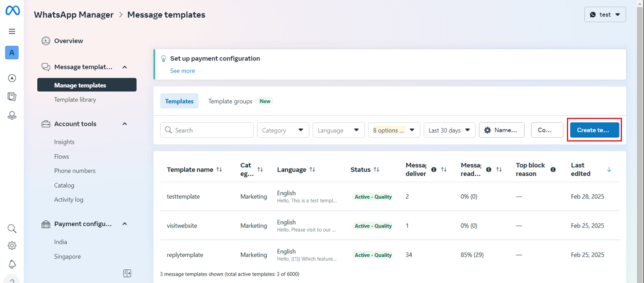
Task: Click the sidebar collapse panel icon
Action: pos(127,273)
